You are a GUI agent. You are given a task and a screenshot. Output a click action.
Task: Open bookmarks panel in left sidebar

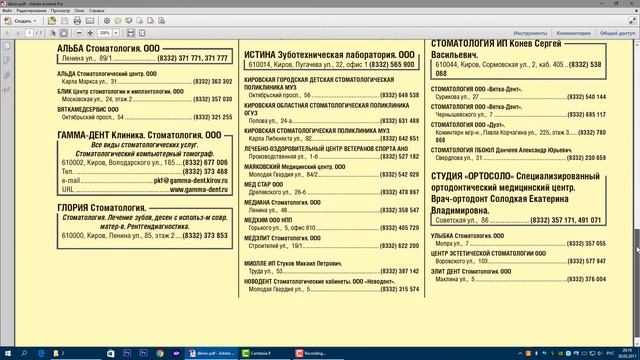point(7,60)
